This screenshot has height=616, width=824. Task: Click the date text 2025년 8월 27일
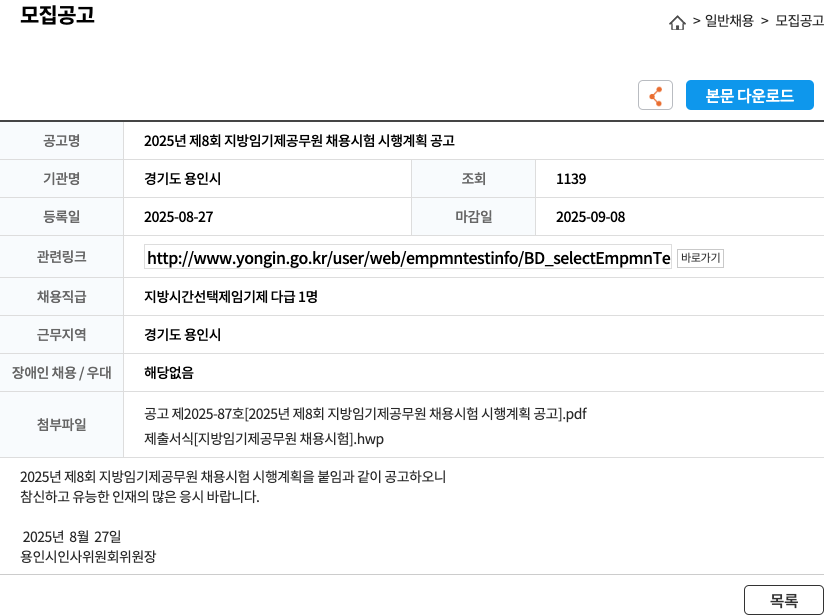(x=72, y=537)
